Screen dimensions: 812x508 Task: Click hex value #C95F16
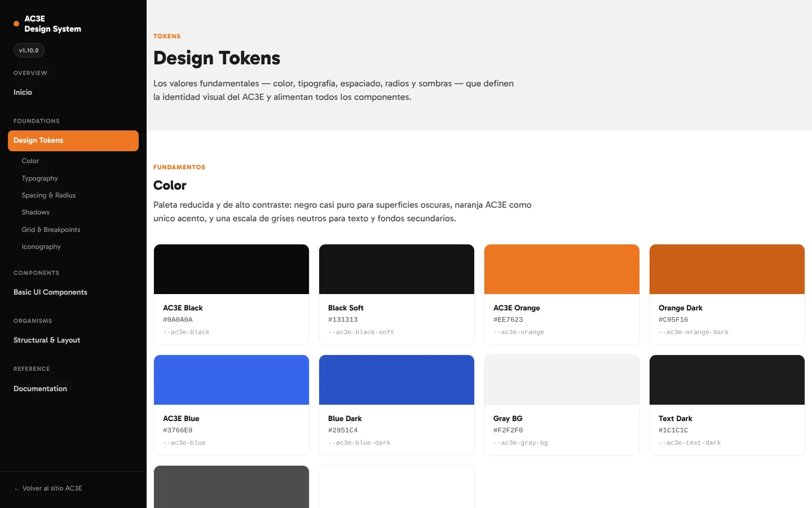tap(673, 319)
